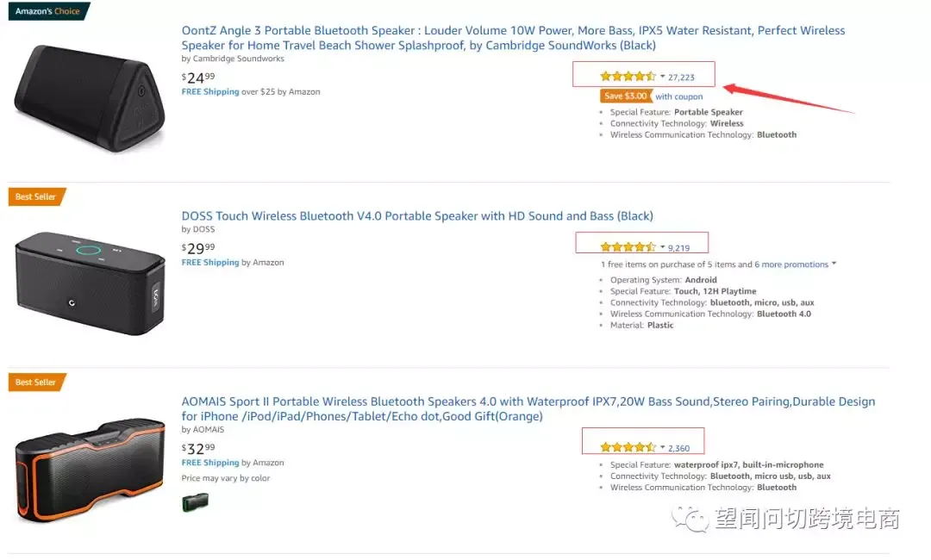Click the Save $3.00 coupon badge
931x560 pixels.
(x=626, y=96)
